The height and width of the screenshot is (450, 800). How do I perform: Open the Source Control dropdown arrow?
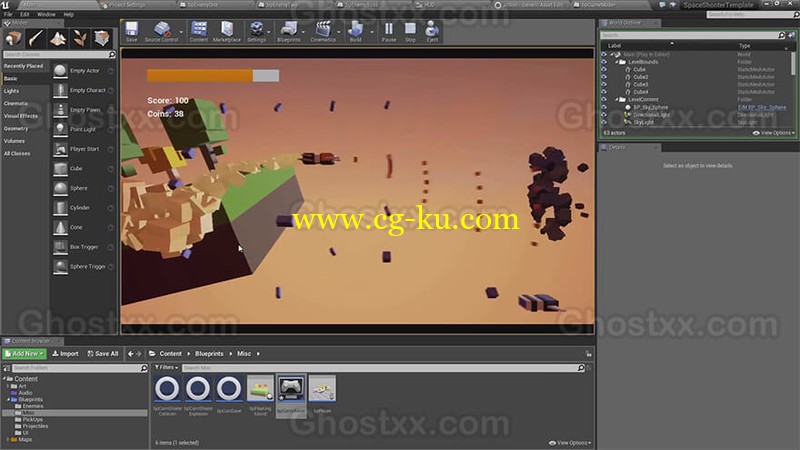pyautogui.click(x=181, y=32)
